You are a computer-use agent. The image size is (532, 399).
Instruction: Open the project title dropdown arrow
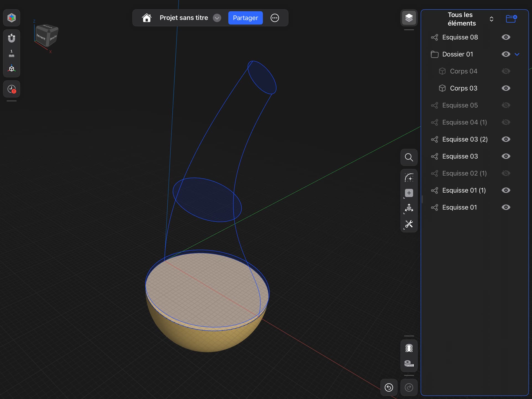coord(217,18)
